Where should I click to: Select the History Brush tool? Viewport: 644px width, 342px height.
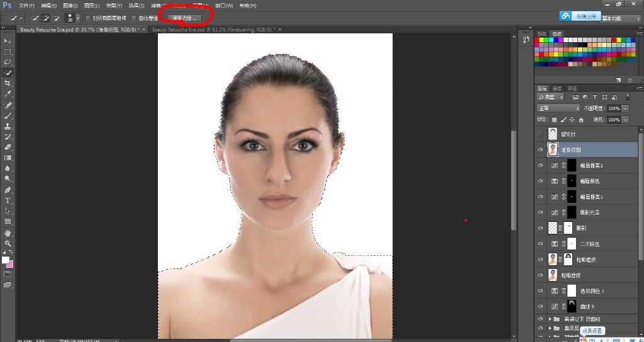(x=8, y=136)
